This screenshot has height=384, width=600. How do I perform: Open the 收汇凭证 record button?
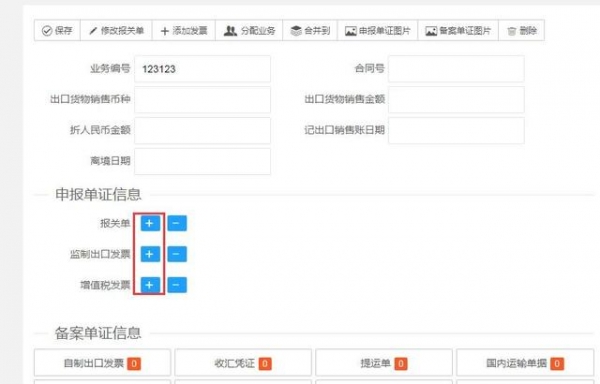pyautogui.click(x=243, y=363)
